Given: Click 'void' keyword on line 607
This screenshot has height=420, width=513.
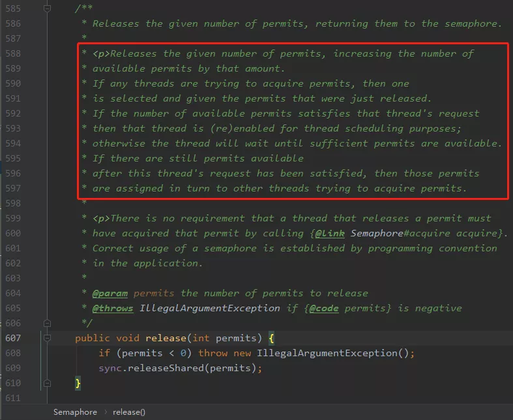Looking at the screenshot, I should click(x=128, y=338).
